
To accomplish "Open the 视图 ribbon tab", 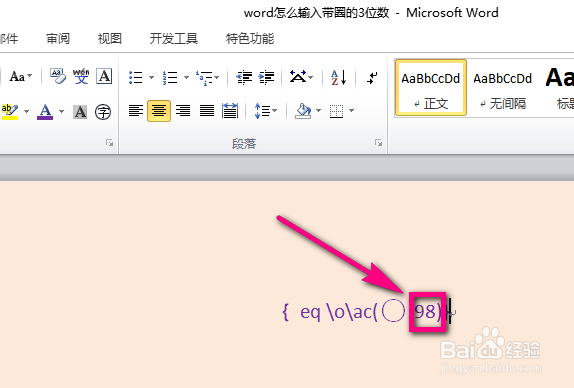I will pos(109,38).
